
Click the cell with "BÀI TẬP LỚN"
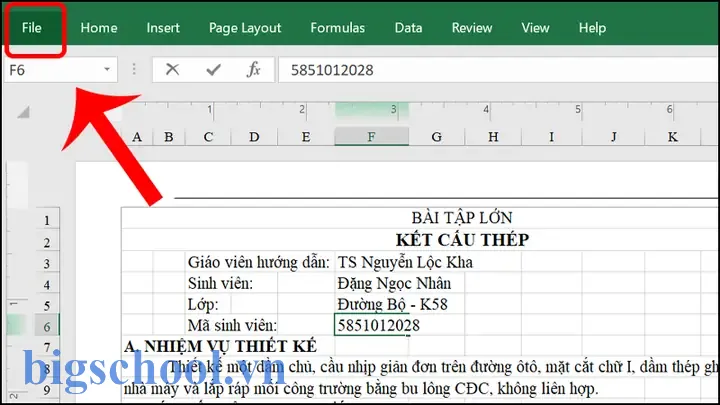pyautogui.click(x=462, y=218)
